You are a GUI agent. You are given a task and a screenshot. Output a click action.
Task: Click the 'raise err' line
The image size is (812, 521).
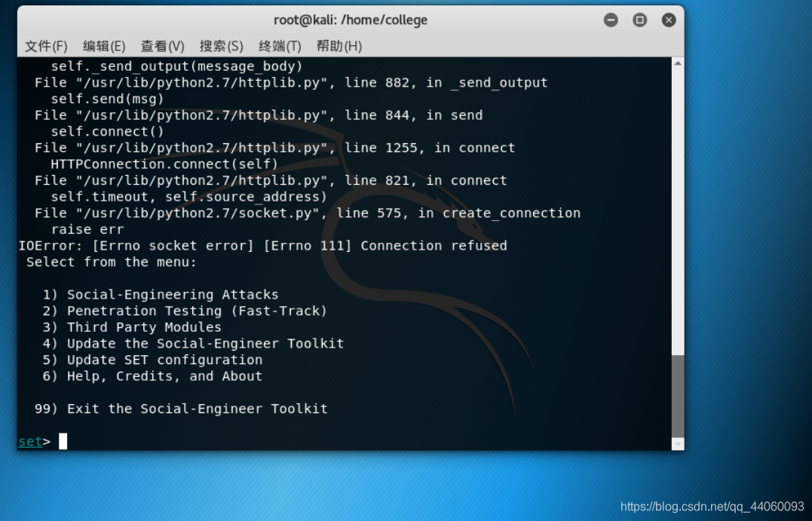(x=87, y=229)
